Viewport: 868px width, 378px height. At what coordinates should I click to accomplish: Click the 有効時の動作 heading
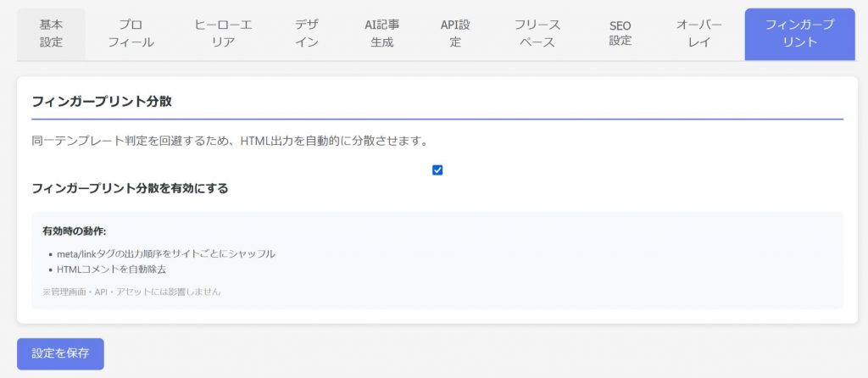75,231
